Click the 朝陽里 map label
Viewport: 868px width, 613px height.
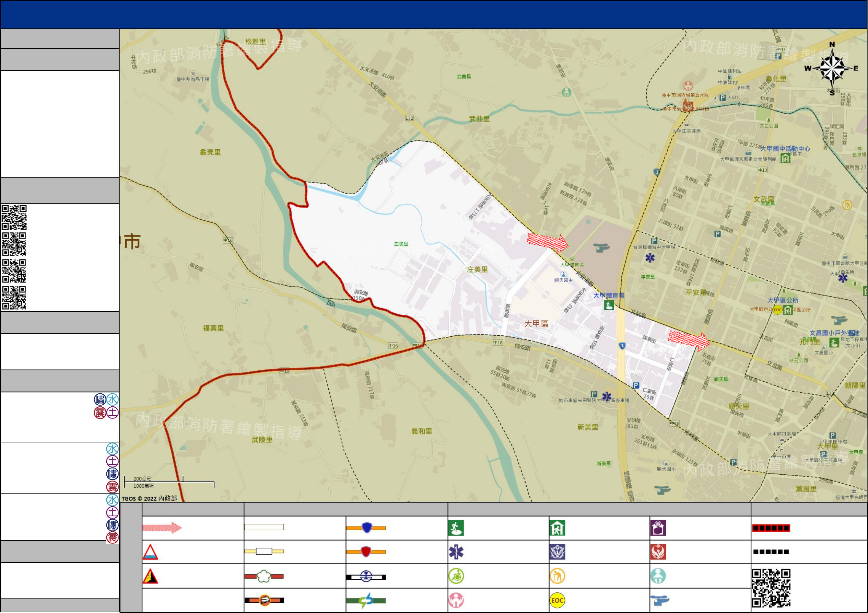coord(855,385)
